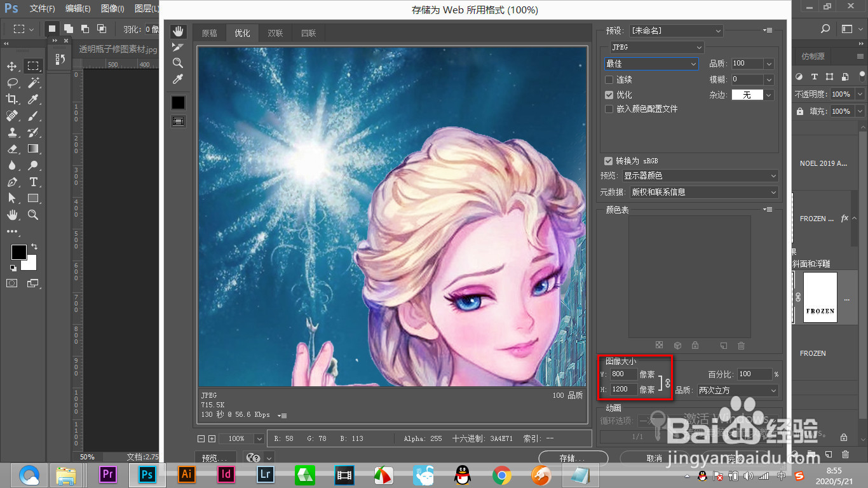This screenshot has width=868, height=488.
Task: Open the 文件(F) menu
Action: tap(43, 9)
